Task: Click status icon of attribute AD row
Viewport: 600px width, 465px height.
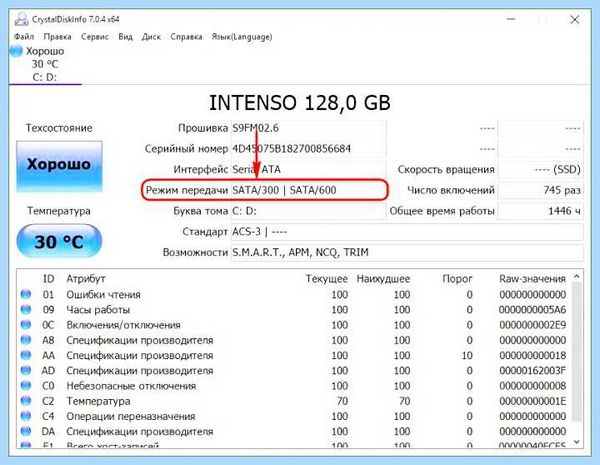Action: tap(26, 370)
